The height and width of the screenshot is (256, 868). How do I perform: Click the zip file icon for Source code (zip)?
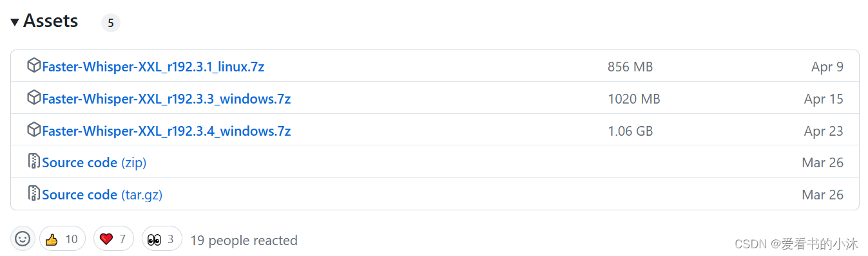coord(34,161)
